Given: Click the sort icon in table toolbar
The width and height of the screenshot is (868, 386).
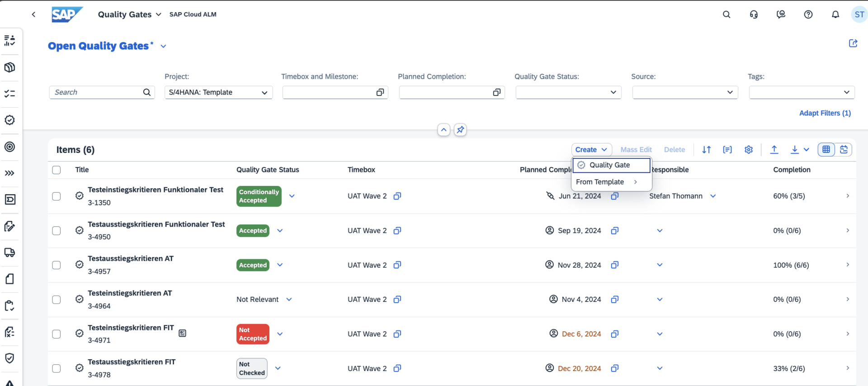Looking at the screenshot, I should (x=706, y=150).
